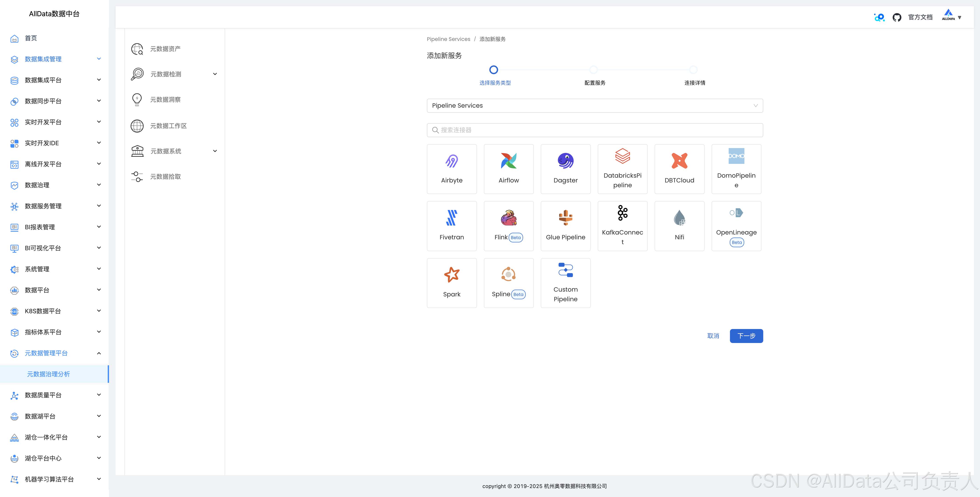Screen dimensions: 980x497
Task: Open the Pipeline Services type dropdown
Action: coord(595,106)
